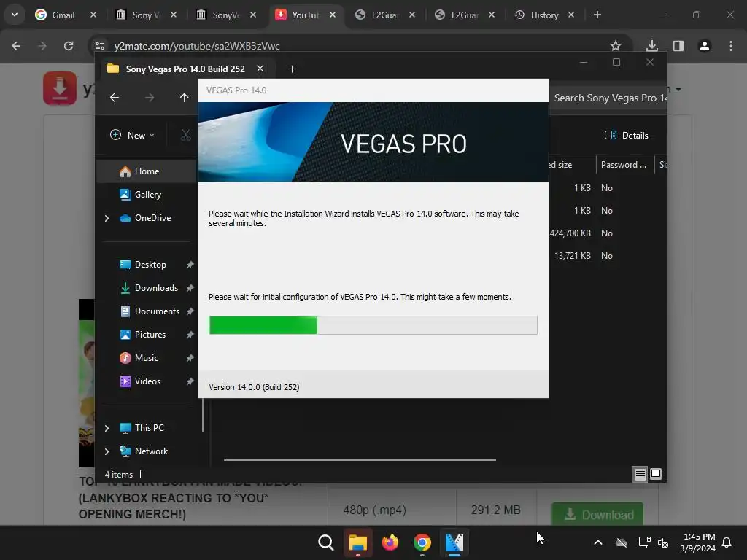Open the muted volume tray icon

(x=663, y=542)
